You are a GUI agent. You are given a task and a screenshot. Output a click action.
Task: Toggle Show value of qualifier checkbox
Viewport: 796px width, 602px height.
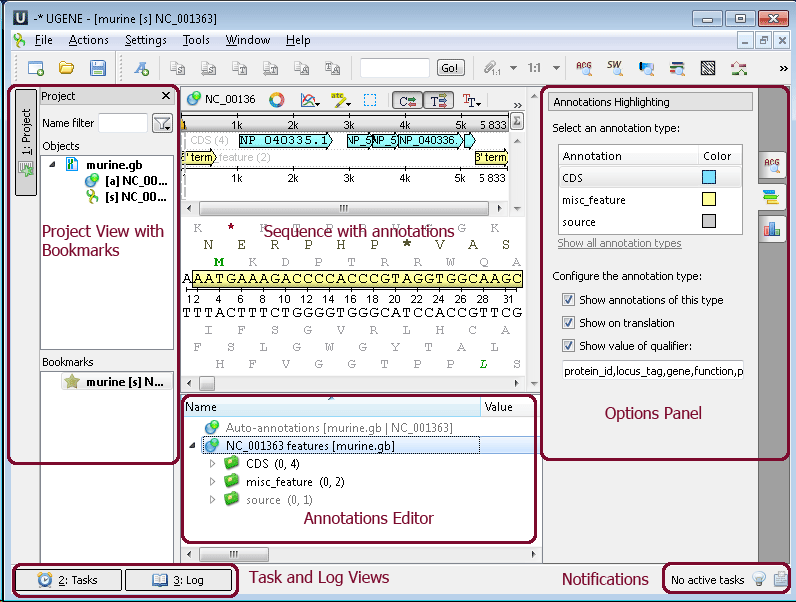(568, 346)
